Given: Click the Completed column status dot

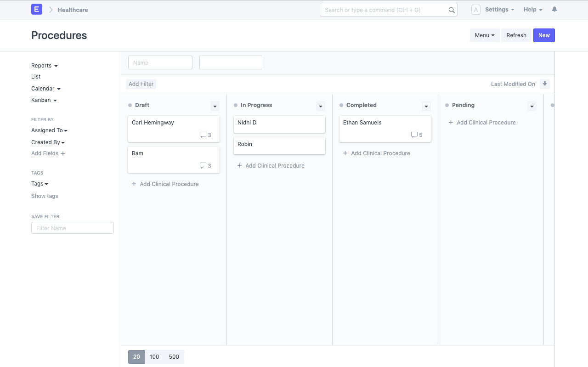Looking at the screenshot, I should click(341, 105).
